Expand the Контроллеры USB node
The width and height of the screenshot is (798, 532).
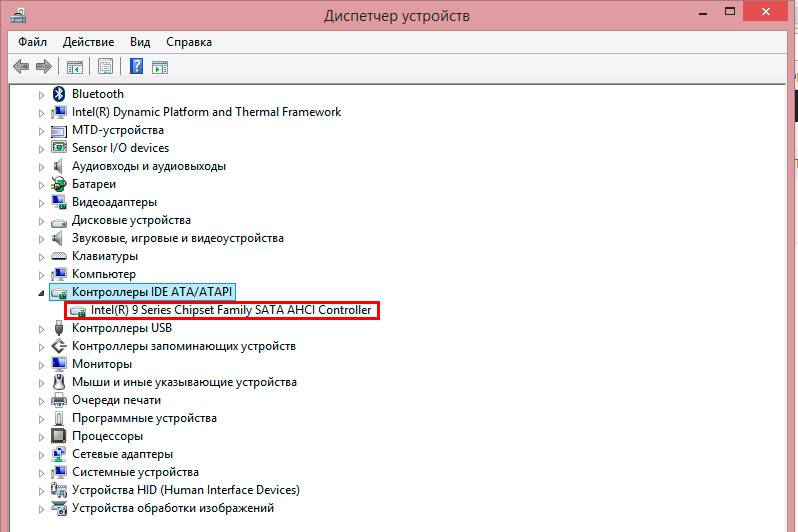click(x=42, y=328)
